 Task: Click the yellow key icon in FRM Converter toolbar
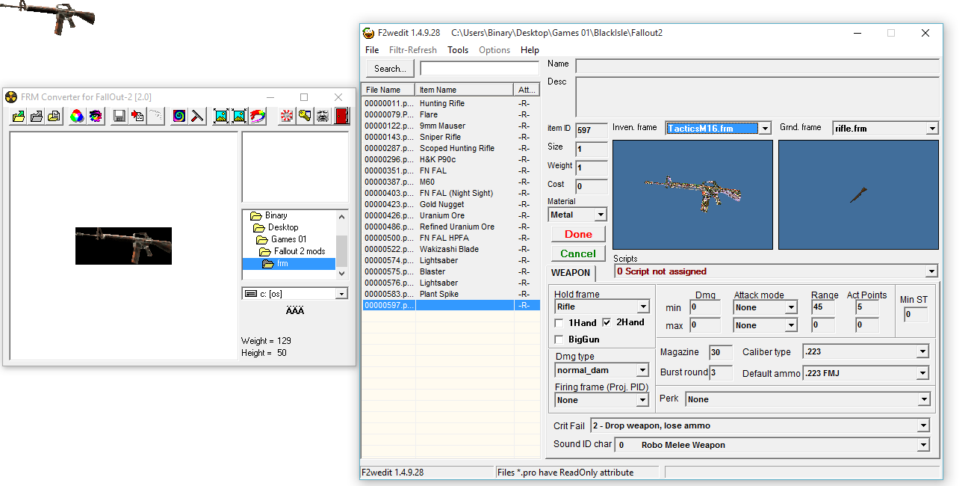(305, 116)
